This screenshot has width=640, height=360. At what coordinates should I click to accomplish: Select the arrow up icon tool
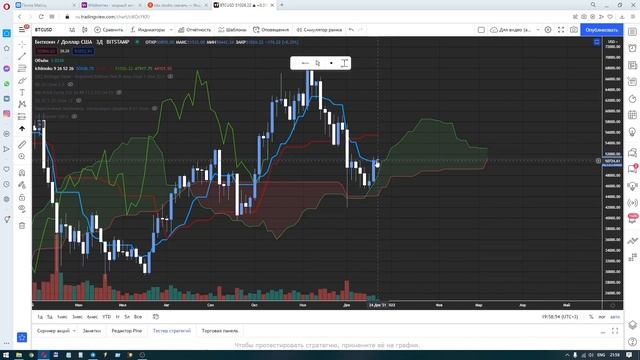point(22,129)
